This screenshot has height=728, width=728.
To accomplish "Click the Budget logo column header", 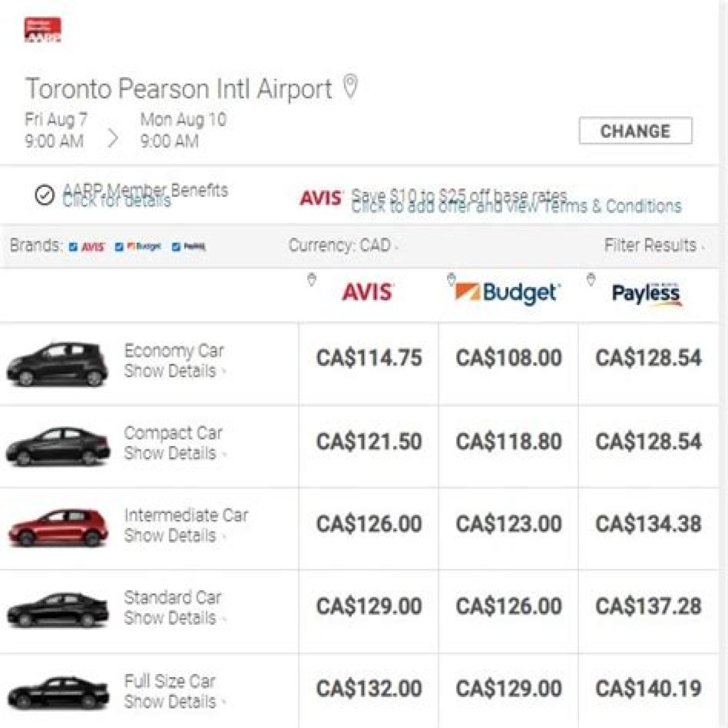I will [507, 292].
